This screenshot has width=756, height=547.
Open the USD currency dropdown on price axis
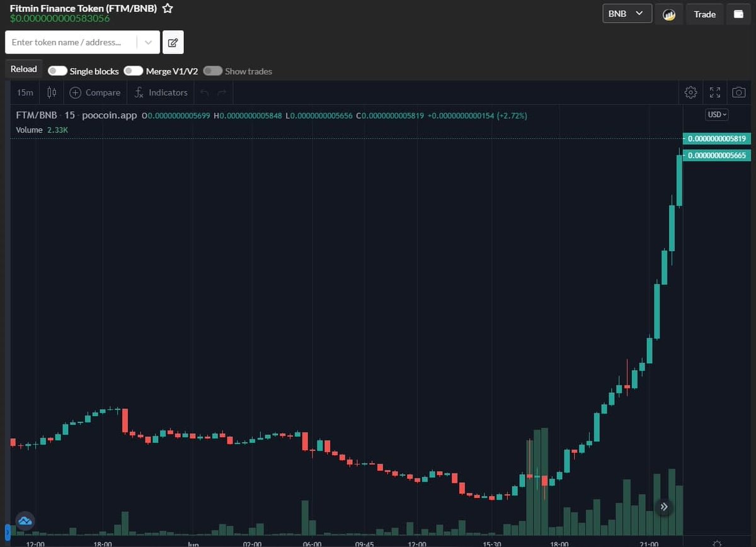click(x=716, y=115)
